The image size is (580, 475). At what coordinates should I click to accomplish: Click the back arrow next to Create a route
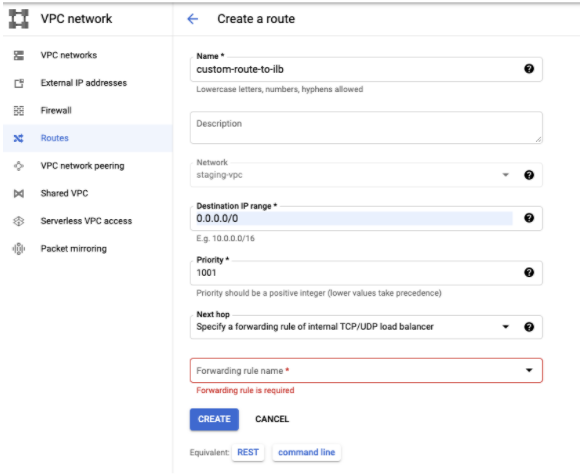tap(192, 19)
